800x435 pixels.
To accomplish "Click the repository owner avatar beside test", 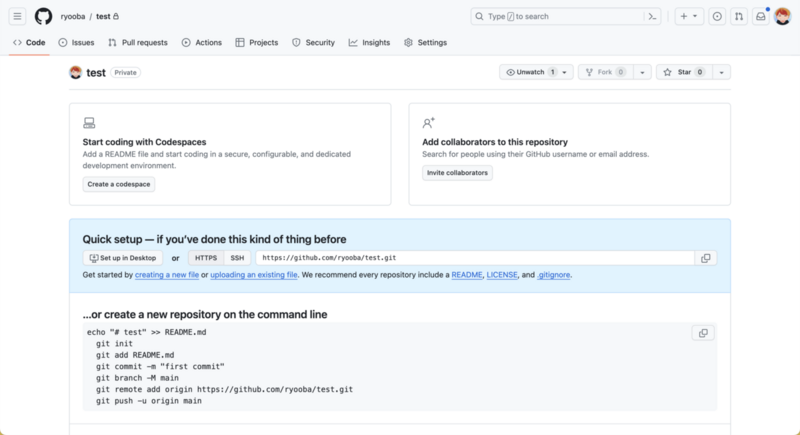I will point(76,72).
